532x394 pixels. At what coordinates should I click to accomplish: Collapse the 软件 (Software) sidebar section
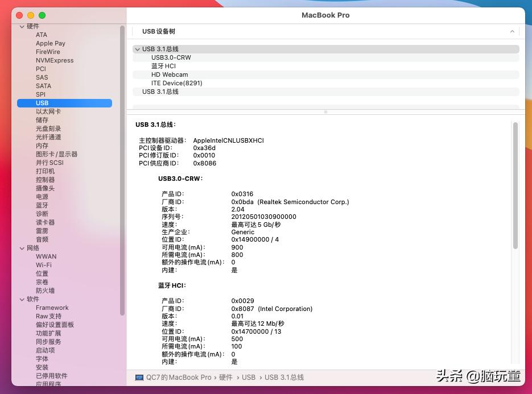tap(22, 299)
